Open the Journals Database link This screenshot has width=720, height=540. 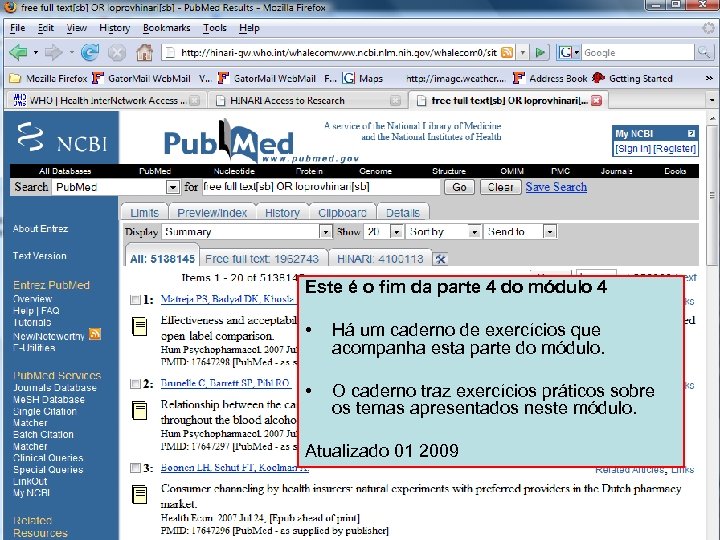click(x=55, y=388)
